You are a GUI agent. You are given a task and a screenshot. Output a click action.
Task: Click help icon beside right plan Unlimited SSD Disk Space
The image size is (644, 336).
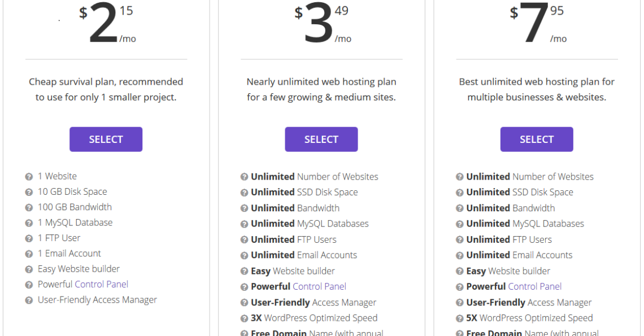(x=460, y=193)
